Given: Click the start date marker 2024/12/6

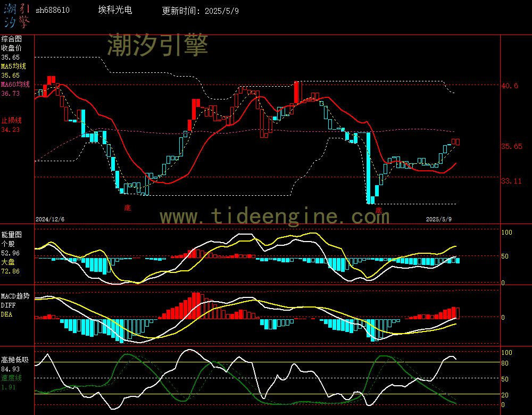Looking at the screenshot, I should [x=50, y=219].
